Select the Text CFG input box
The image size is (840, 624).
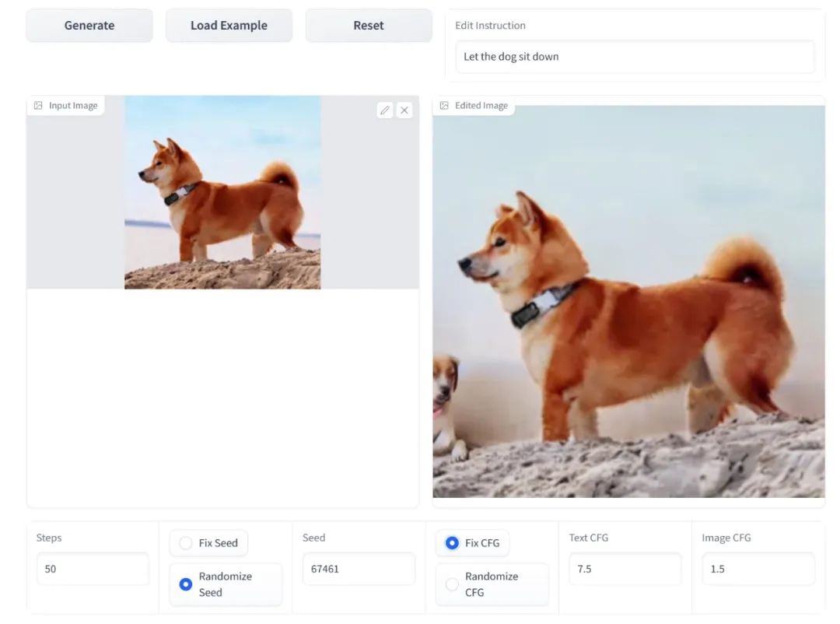click(625, 569)
